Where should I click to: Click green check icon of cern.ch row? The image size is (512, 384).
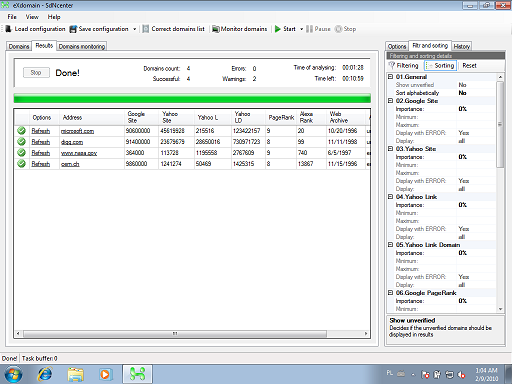coord(21,164)
